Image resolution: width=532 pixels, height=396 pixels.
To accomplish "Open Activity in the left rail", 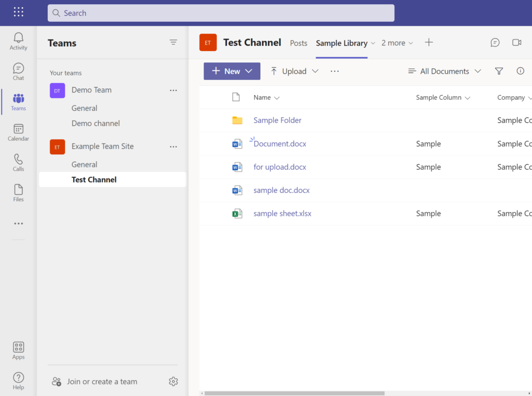I will click(18, 42).
